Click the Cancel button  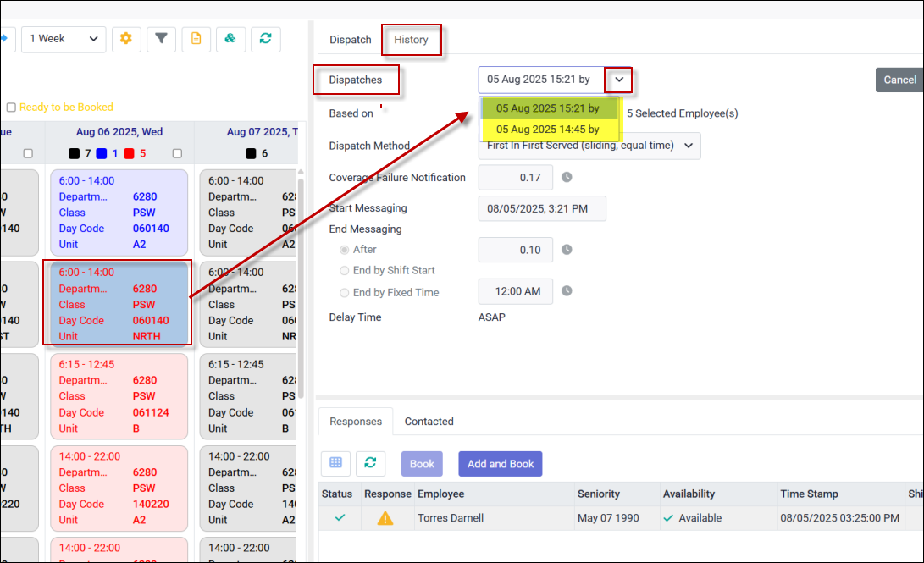tap(899, 80)
